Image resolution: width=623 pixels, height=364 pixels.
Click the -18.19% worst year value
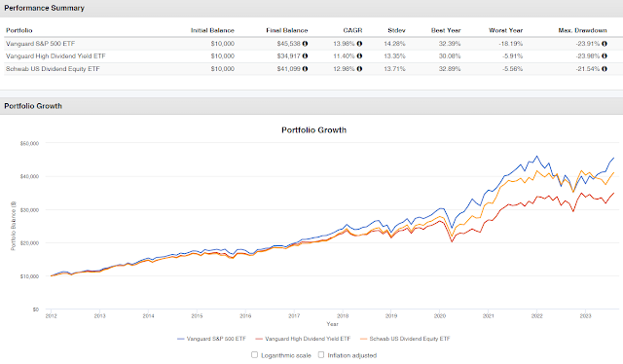511,44
